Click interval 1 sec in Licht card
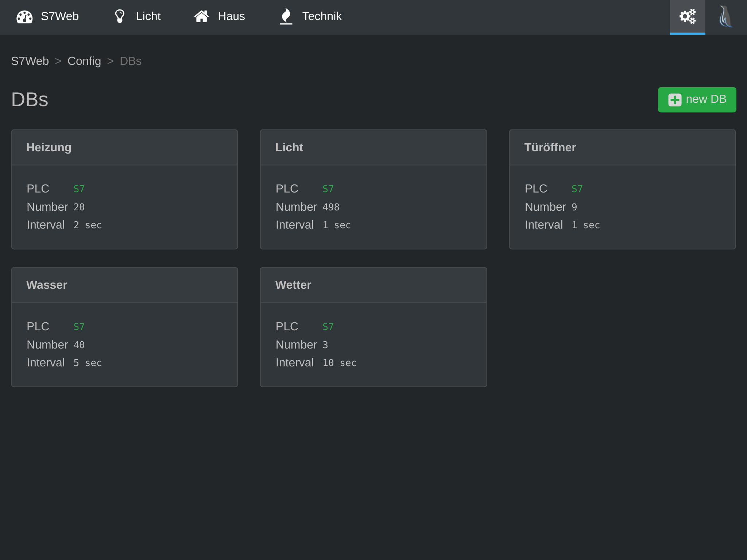The image size is (747, 560). [x=337, y=225]
